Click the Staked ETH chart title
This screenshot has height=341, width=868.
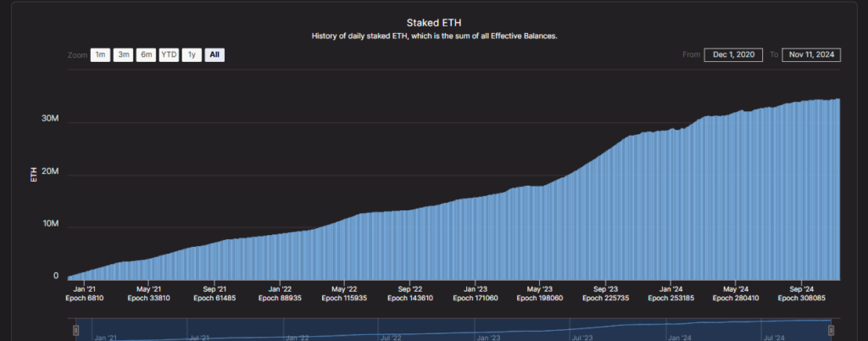pos(433,23)
